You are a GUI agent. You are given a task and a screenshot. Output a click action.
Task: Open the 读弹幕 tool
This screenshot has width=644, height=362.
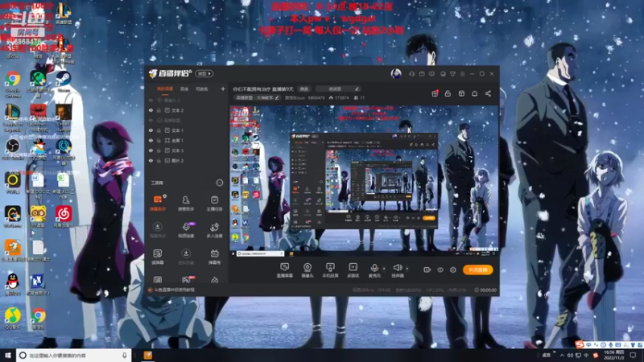coord(157,257)
